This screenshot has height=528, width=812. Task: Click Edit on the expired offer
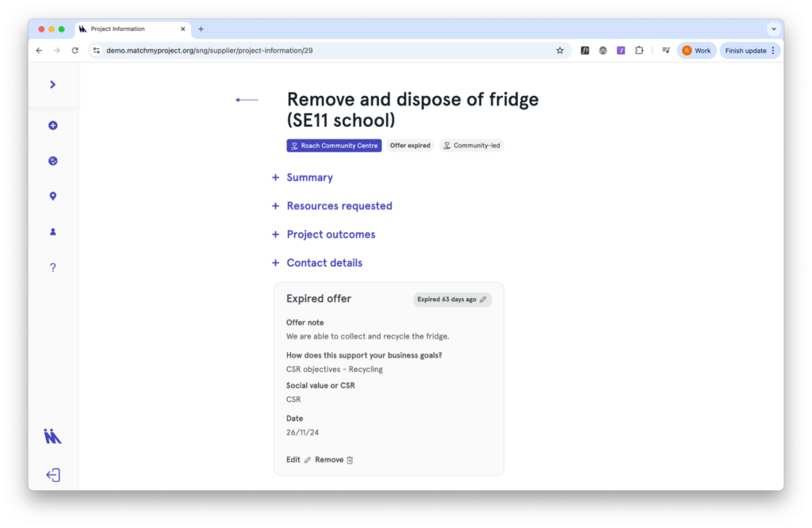pos(298,460)
